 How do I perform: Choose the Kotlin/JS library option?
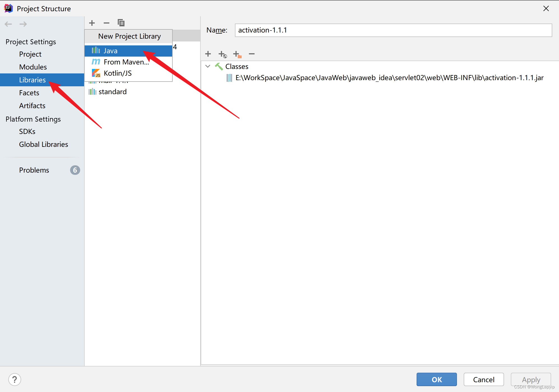click(118, 73)
